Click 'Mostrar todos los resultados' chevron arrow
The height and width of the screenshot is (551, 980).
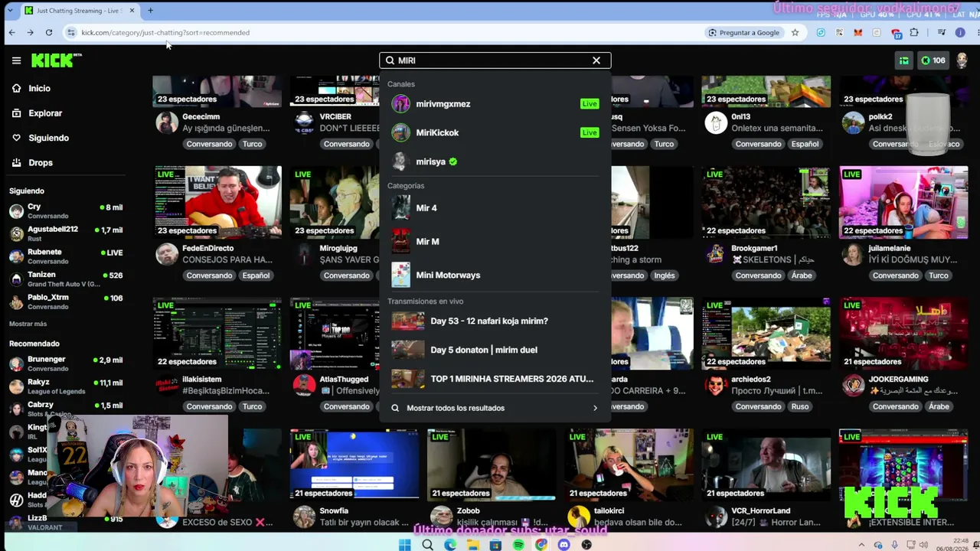[595, 409]
